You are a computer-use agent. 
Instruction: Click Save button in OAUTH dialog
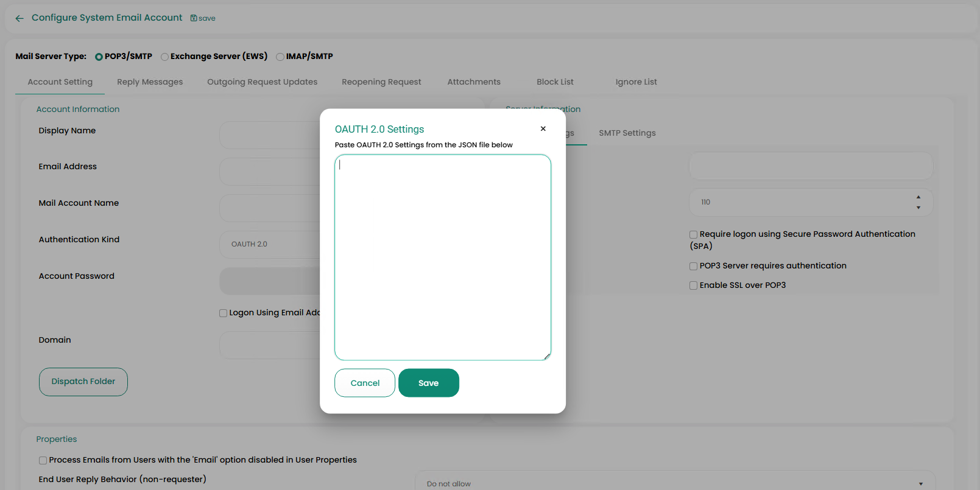click(x=428, y=383)
